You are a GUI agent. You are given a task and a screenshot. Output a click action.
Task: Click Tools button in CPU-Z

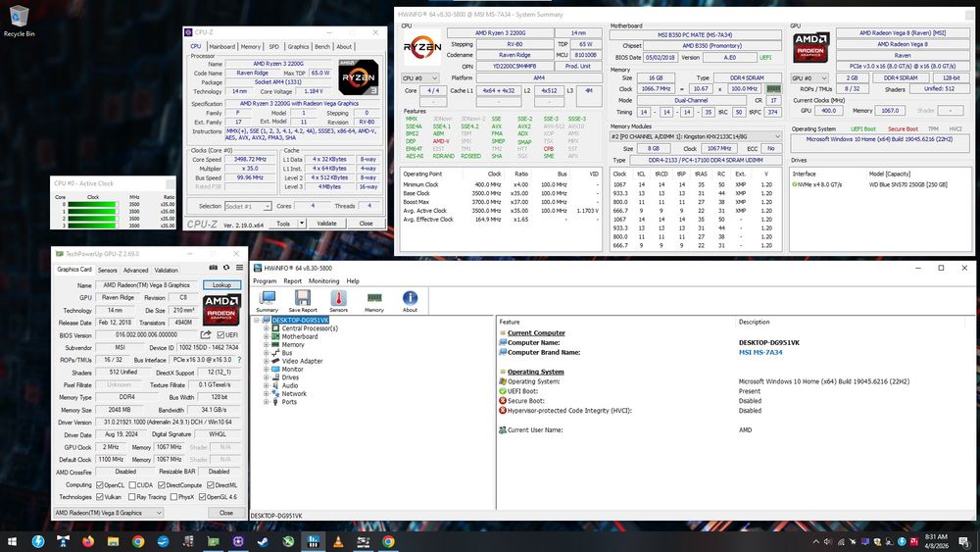point(283,224)
